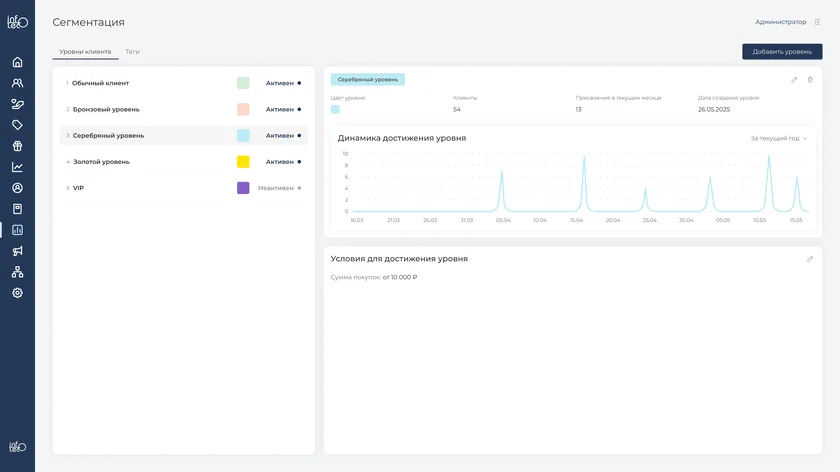Screen dimensions: 840x472
Task: Click the Клиенты count value 54
Action: [456, 109]
